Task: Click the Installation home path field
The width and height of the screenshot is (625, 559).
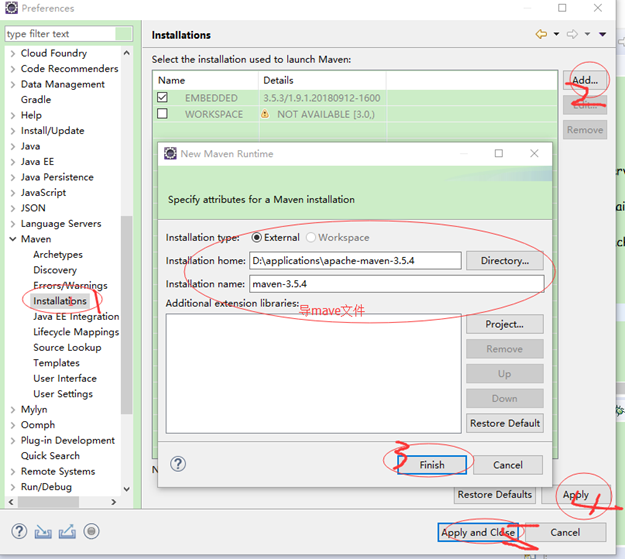Action: pos(355,261)
